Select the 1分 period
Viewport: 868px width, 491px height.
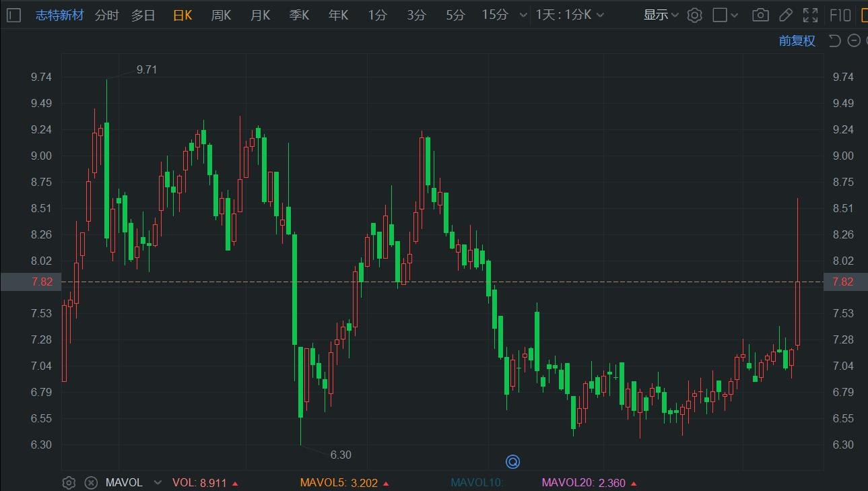(x=377, y=15)
